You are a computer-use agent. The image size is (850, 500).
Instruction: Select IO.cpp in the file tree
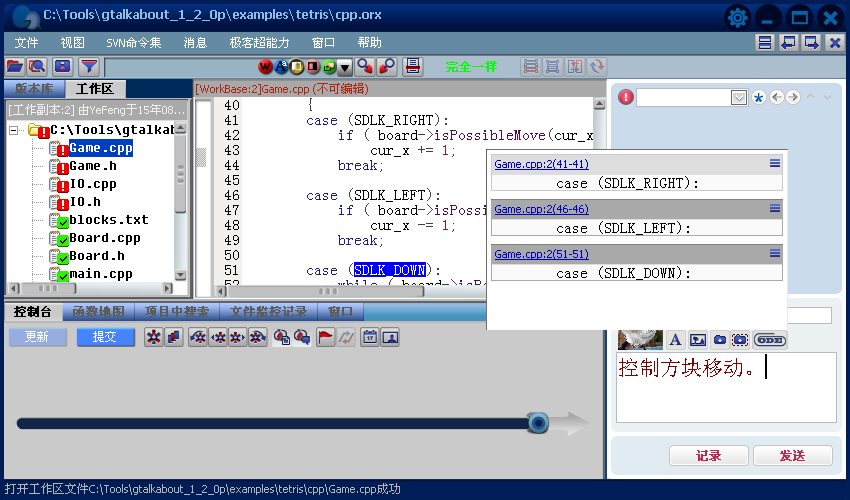[93, 184]
